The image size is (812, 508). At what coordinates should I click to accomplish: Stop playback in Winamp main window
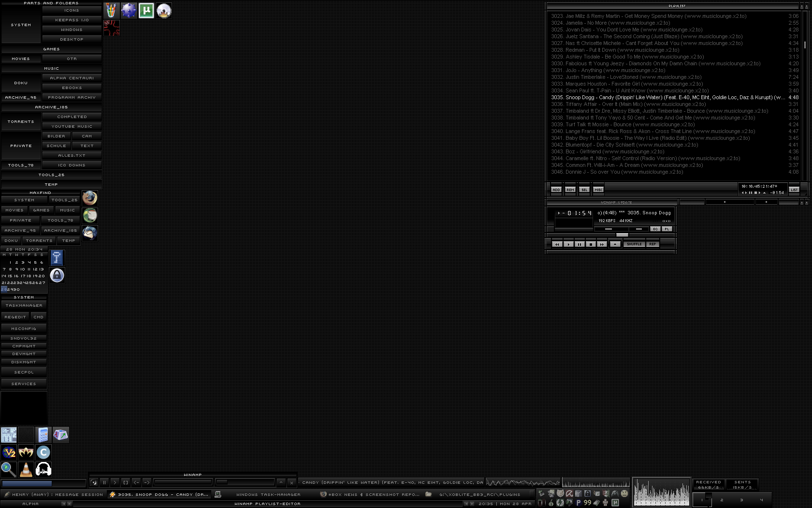pyautogui.click(x=591, y=244)
